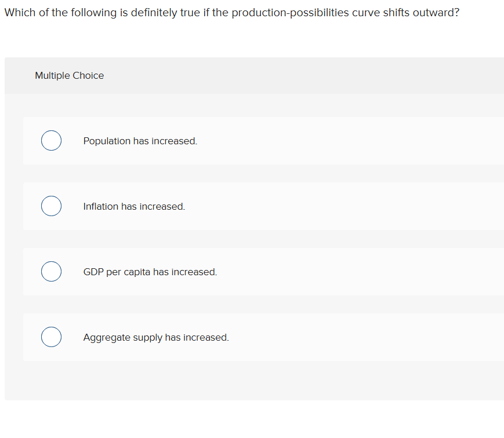Select the radio button for Inflation has increased
The height and width of the screenshot is (438, 504).
[51, 206]
